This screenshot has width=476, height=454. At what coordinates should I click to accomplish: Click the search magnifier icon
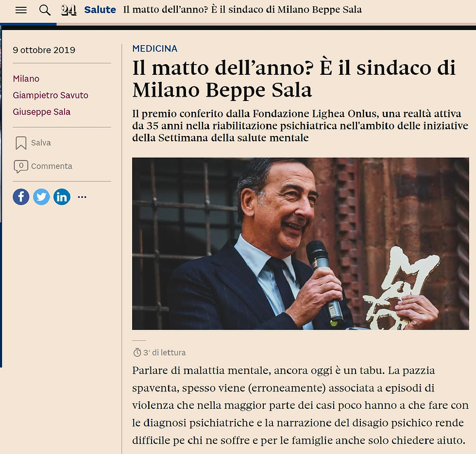45,10
